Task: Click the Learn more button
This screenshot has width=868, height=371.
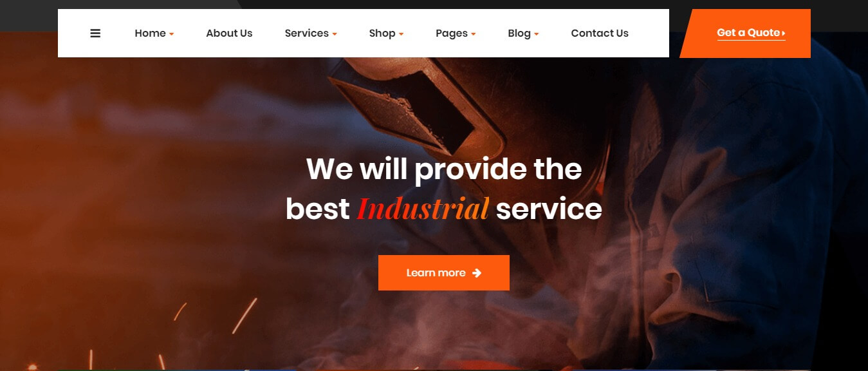Action: pyautogui.click(x=444, y=272)
